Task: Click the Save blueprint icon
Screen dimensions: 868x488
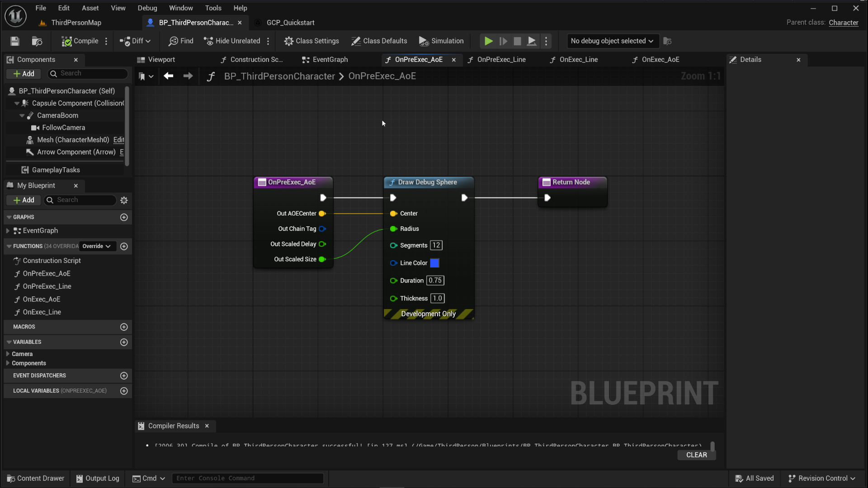Action: (15, 41)
